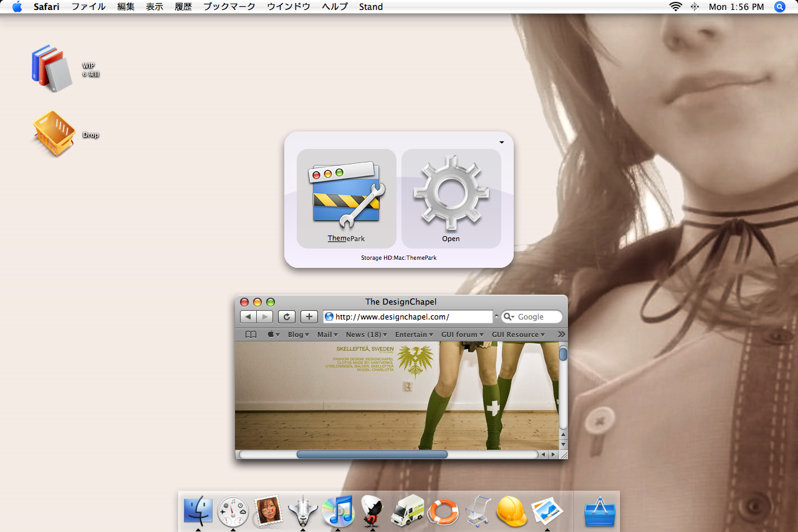798x532 pixels.
Task: Open Finder from the dock
Action: (198, 511)
